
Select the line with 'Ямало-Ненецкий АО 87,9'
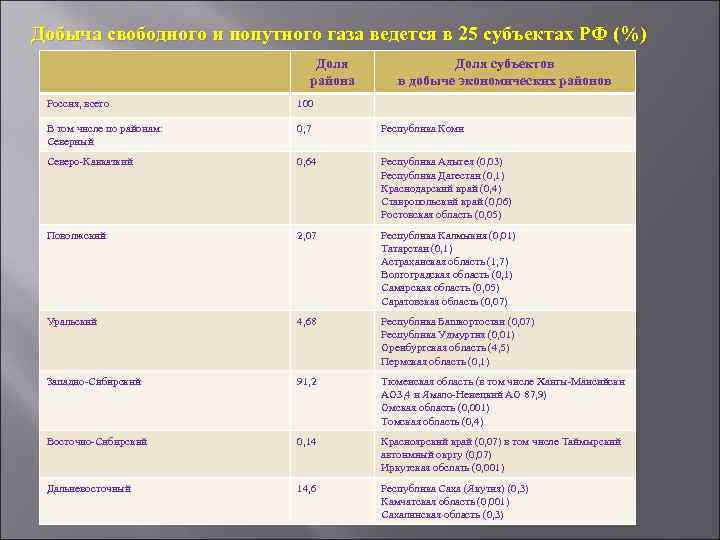(x=464, y=394)
